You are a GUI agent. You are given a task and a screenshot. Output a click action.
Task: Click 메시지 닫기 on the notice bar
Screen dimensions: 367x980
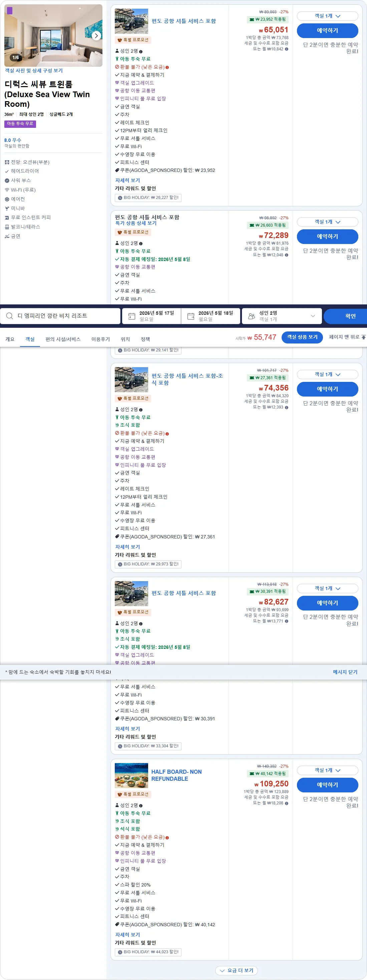(345, 672)
